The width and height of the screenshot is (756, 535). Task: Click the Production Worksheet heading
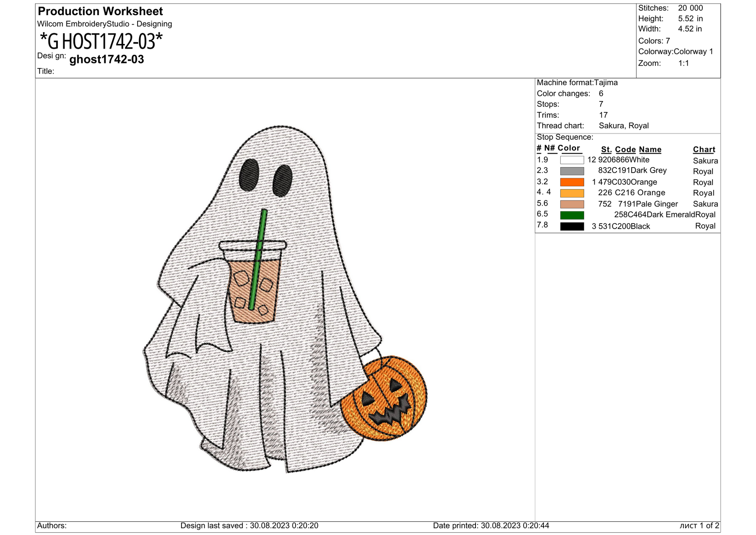pyautogui.click(x=100, y=11)
